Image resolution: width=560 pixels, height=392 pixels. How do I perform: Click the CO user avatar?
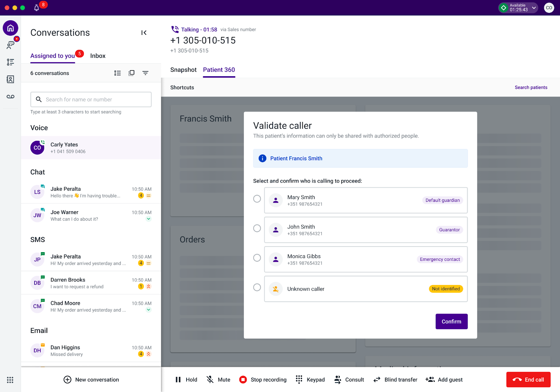(549, 8)
